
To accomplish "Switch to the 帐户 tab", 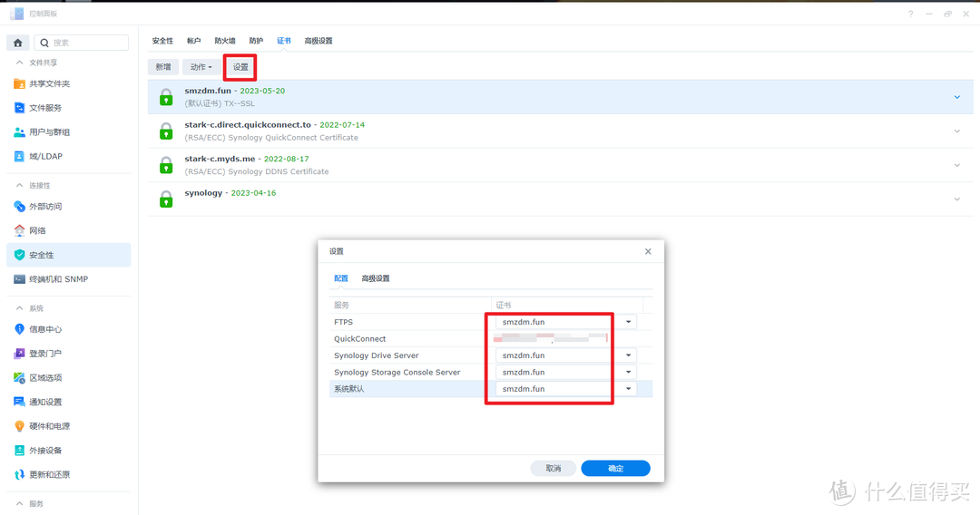I will pos(194,41).
